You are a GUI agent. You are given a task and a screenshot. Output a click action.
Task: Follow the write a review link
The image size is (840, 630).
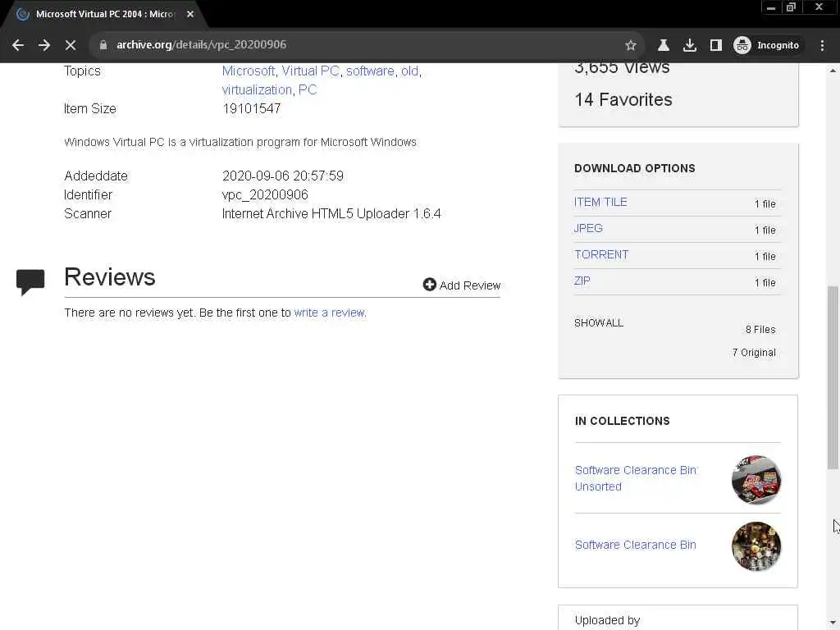329,313
